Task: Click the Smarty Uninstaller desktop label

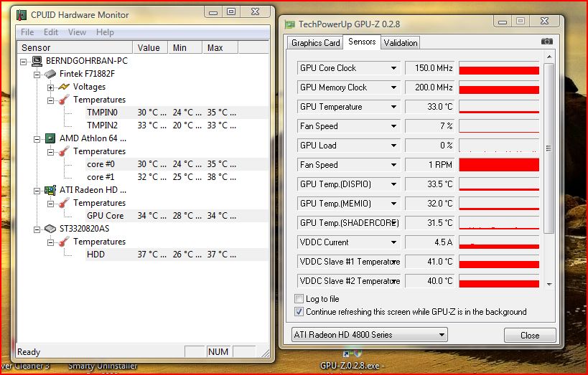Action: point(103,366)
